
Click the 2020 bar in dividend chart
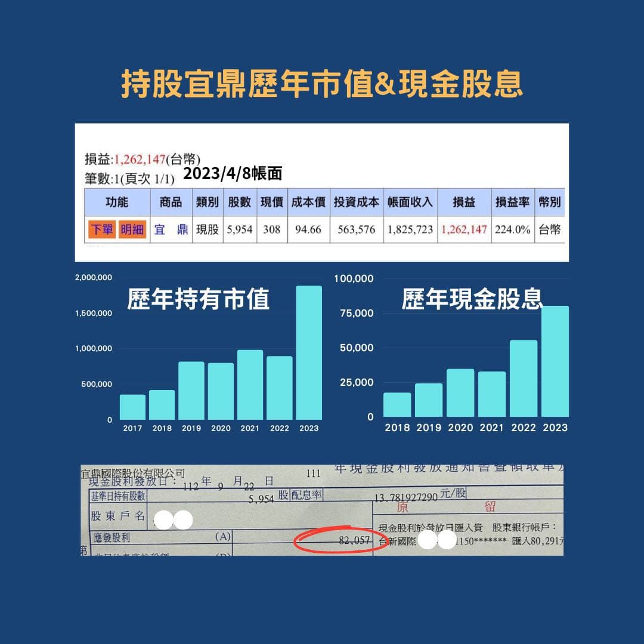(460, 392)
